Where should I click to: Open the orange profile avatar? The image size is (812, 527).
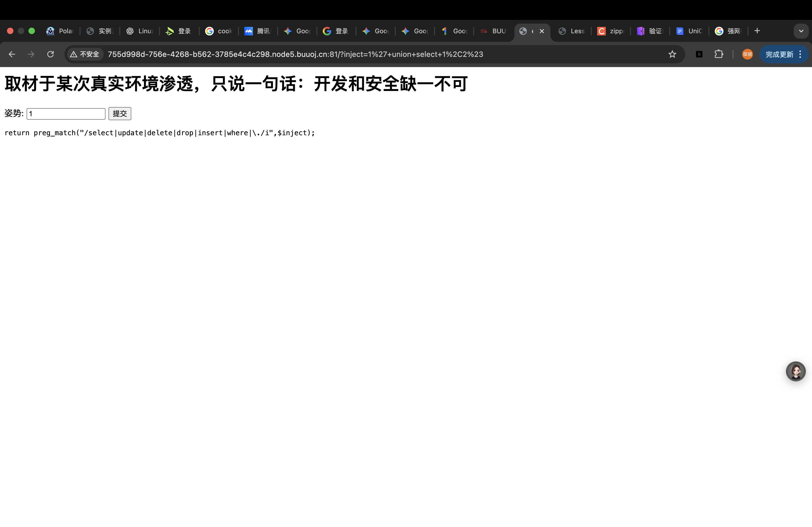pos(747,54)
